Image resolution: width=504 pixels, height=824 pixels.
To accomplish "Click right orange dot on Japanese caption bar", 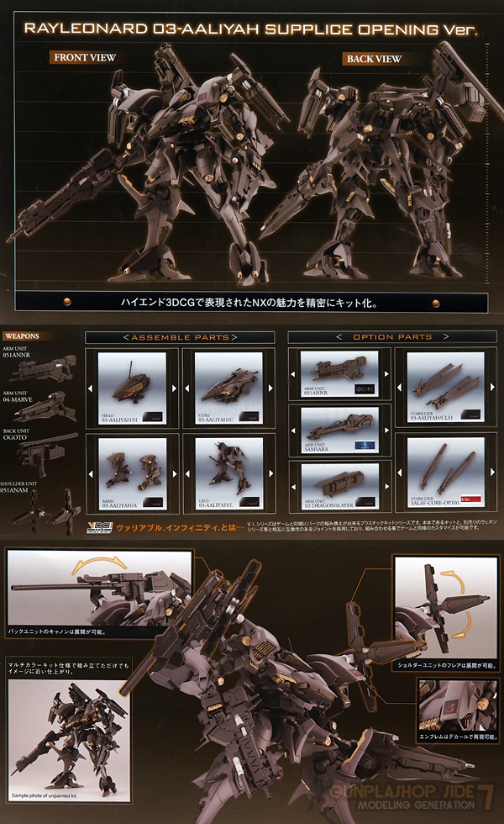I will pyautogui.click(x=436, y=303).
